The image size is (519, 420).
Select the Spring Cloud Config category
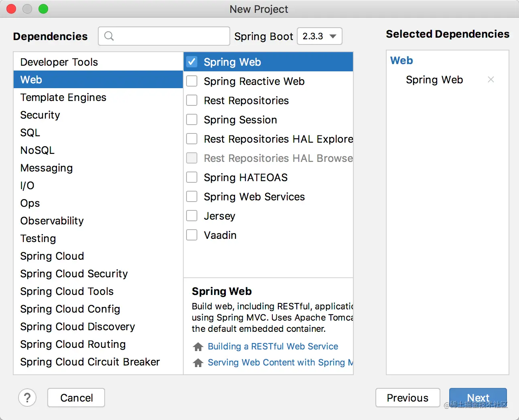[x=70, y=309]
